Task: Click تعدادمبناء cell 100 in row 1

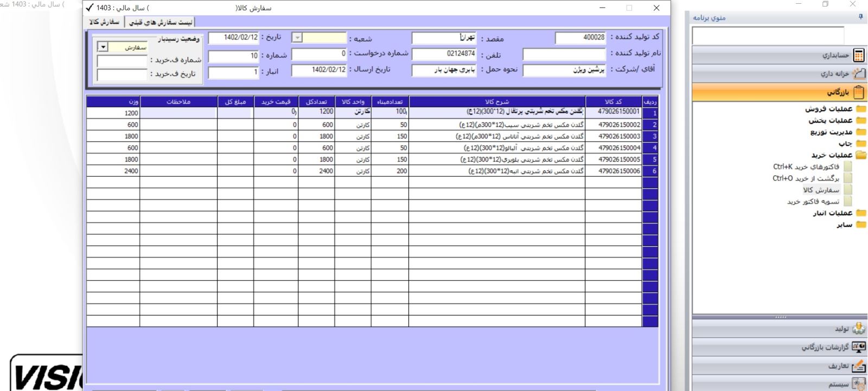Action: click(x=390, y=112)
